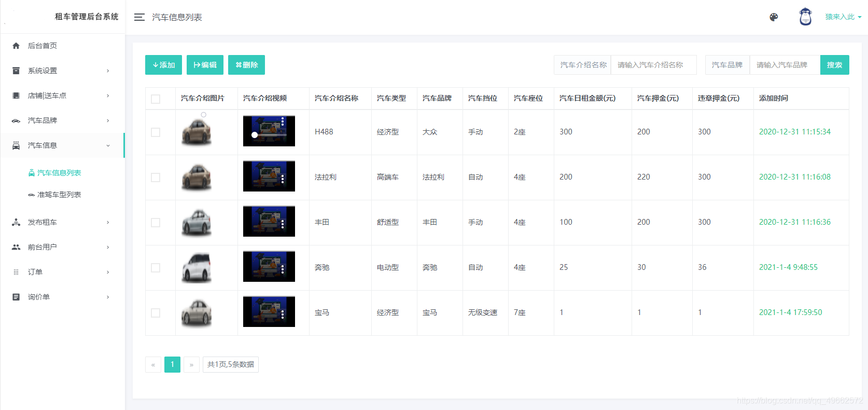The image size is (868, 410).
Task: Expand the 系统设置 menu chevron
Action: click(108, 71)
